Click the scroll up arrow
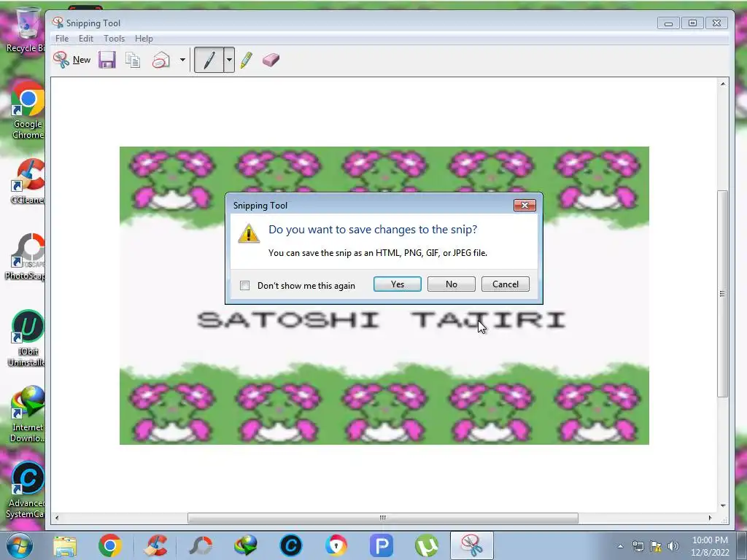 click(723, 84)
